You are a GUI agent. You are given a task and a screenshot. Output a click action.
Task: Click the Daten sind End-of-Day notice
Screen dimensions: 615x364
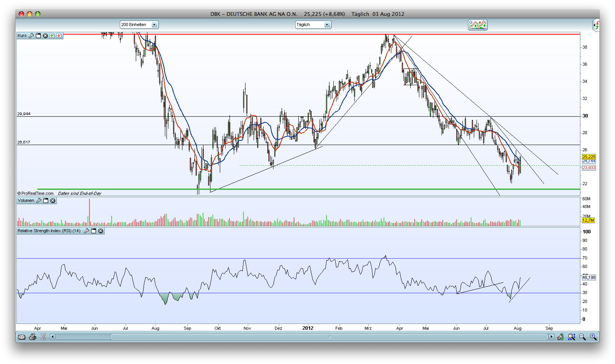[80, 193]
